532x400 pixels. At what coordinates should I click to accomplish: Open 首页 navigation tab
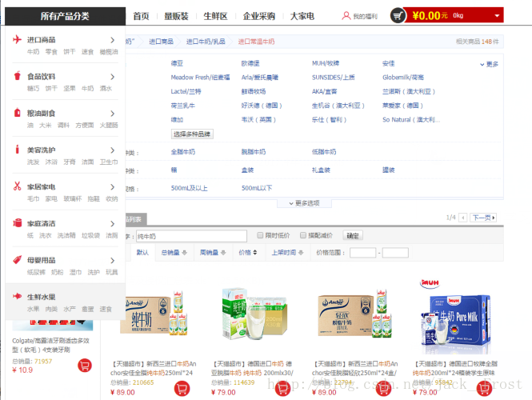coord(141,16)
